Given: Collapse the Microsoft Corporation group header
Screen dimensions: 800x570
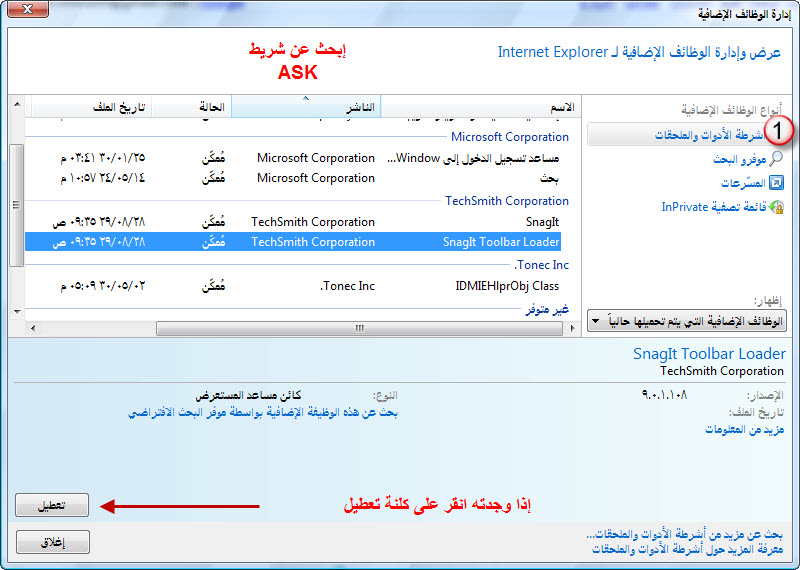Looking at the screenshot, I should tap(509, 137).
